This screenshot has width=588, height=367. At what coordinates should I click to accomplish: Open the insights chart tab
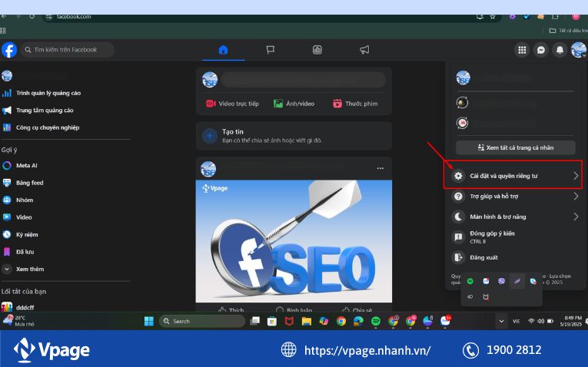point(317,50)
